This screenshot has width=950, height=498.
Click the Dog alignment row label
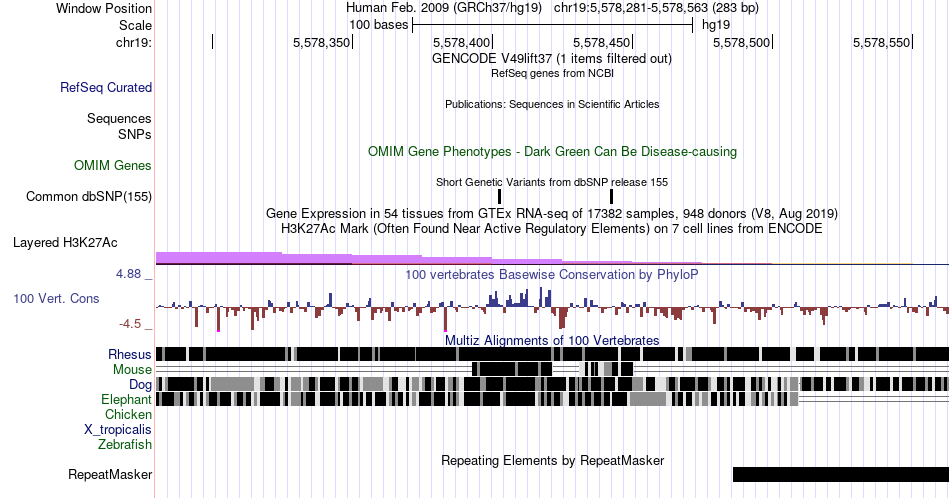[140, 384]
